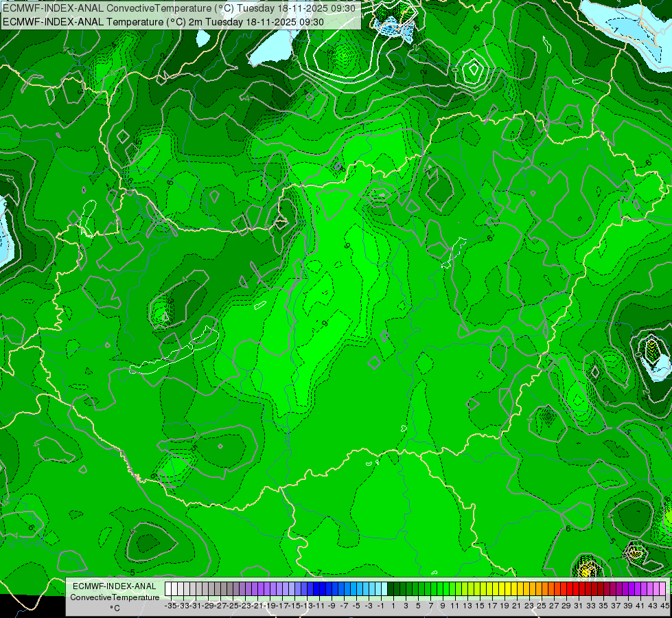This screenshot has height=618, width=672.
Task: Click the °C unit label in legend
Action: pyautogui.click(x=115, y=608)
